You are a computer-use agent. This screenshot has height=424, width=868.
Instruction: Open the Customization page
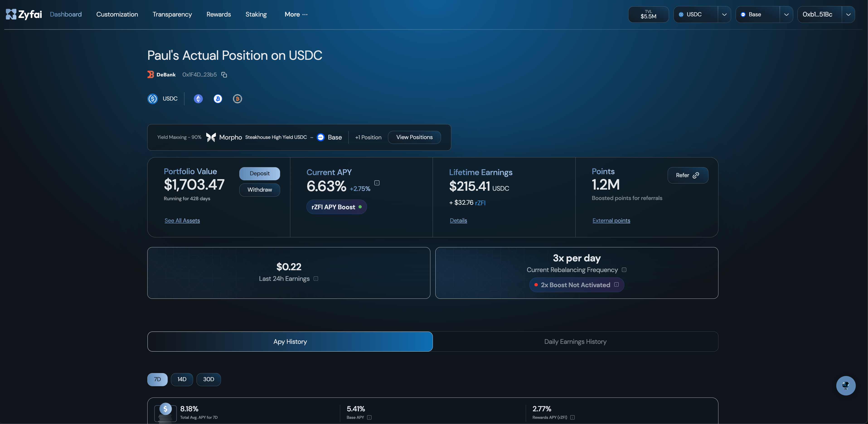117,14
